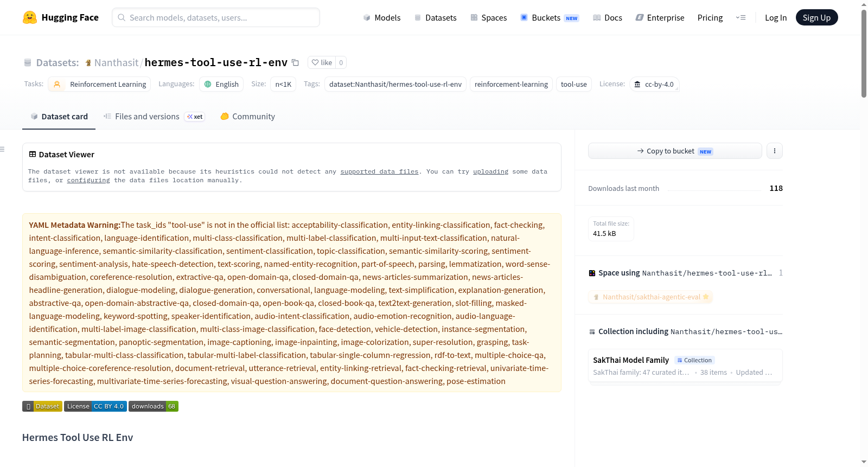This screenshot has height=467, width=868.
Task: Click the Sign Up button
Action: [816, 17]
